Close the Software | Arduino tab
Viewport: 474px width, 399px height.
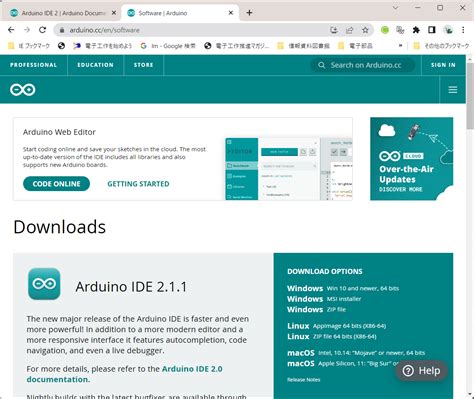[x=231, y=13]
